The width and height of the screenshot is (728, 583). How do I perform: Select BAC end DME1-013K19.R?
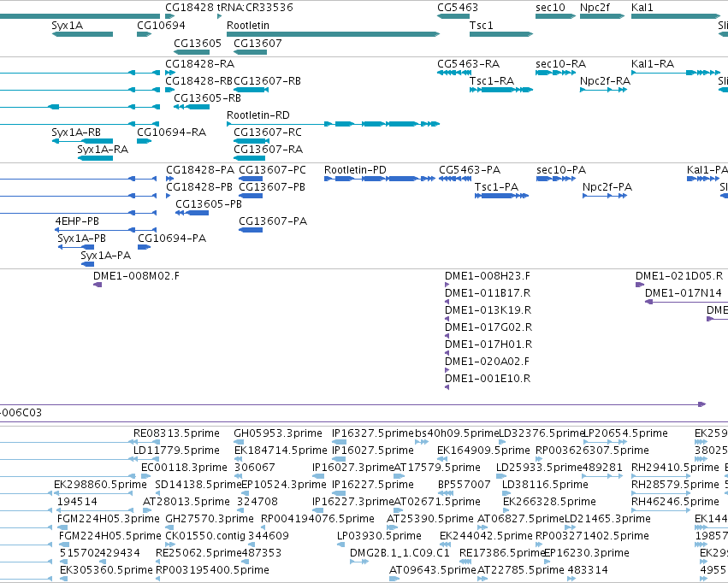point(488,310)
